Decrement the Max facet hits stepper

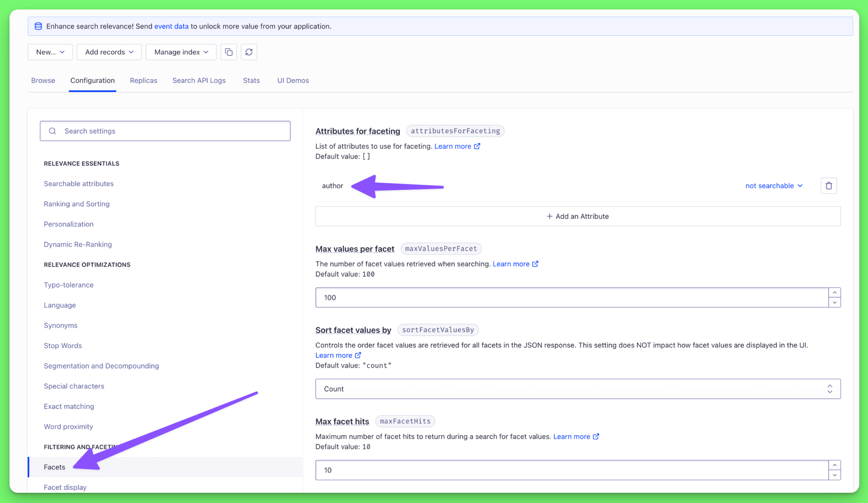pos(834,475)
